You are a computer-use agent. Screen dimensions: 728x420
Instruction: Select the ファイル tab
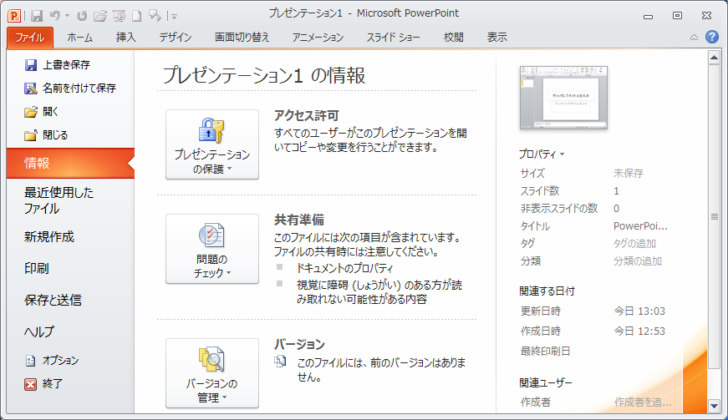pyautogui.click(x=30, y=38)
